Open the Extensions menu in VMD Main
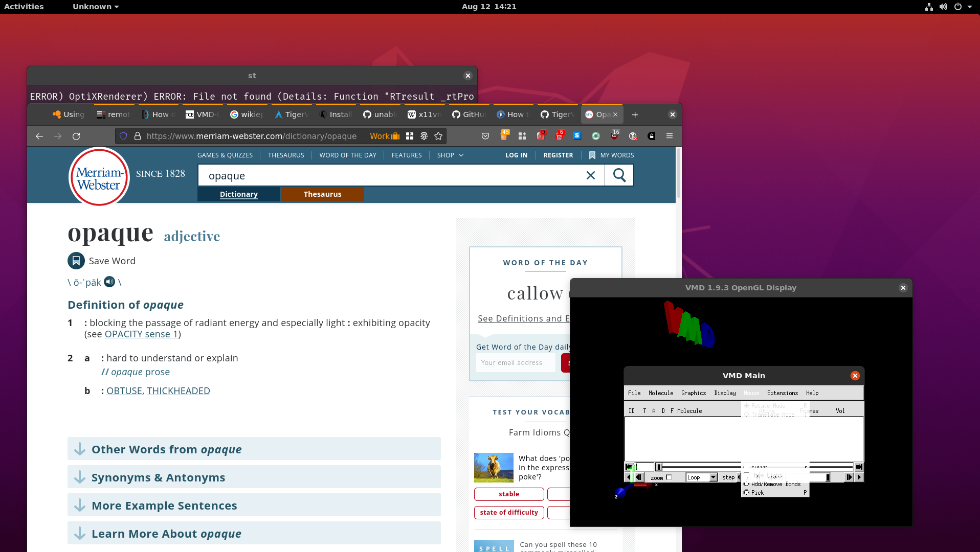 (x=782, y=393)
